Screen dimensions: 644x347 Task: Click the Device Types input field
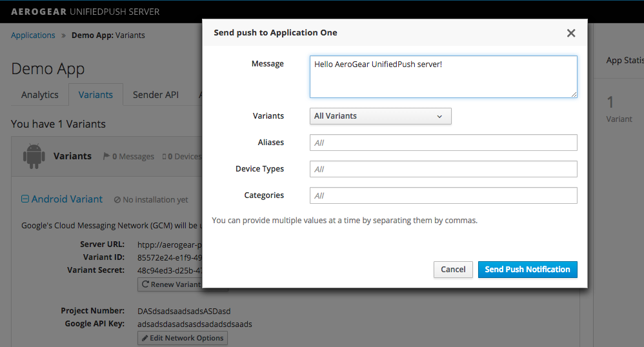(443, 169)
